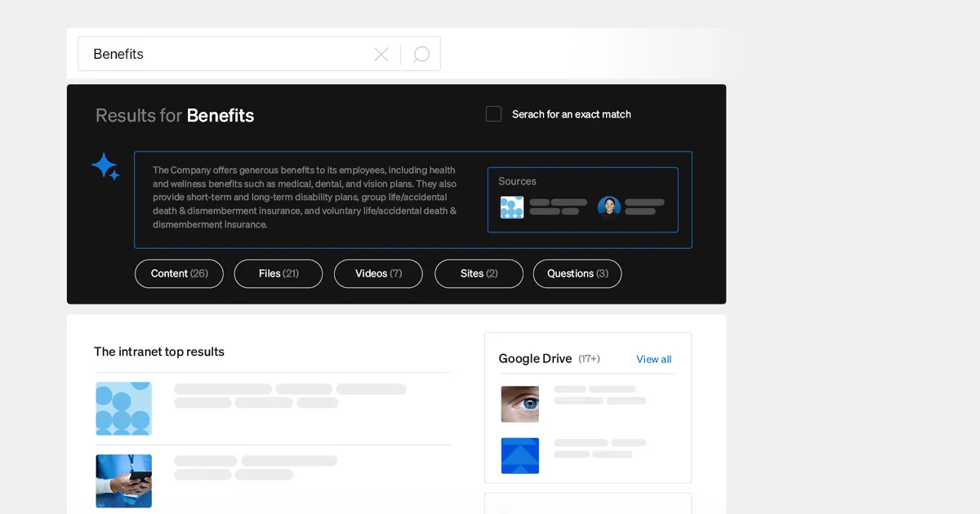Screen dimensions: 980x514
Task: Open the first intranet result blue-dots thumbnail
Action: tap(123, 408)
